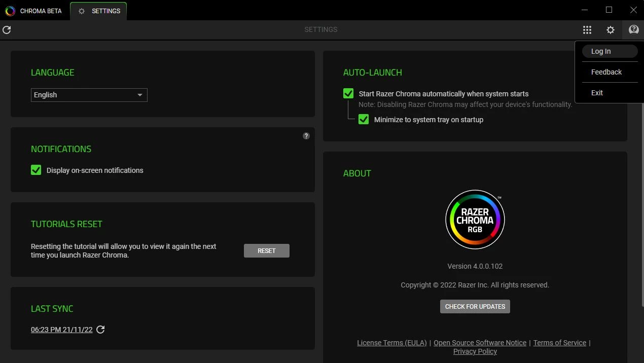Click the sync refresh icon beside last sync time

click(100, 330)
